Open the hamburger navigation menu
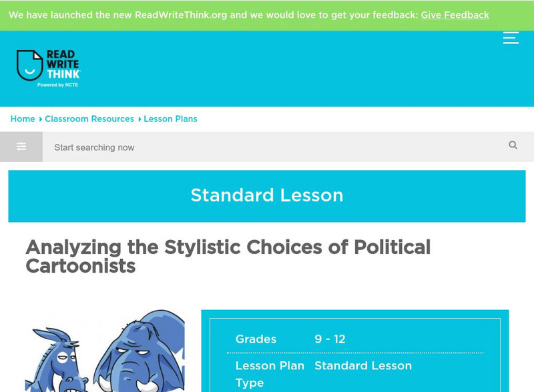 511,38
